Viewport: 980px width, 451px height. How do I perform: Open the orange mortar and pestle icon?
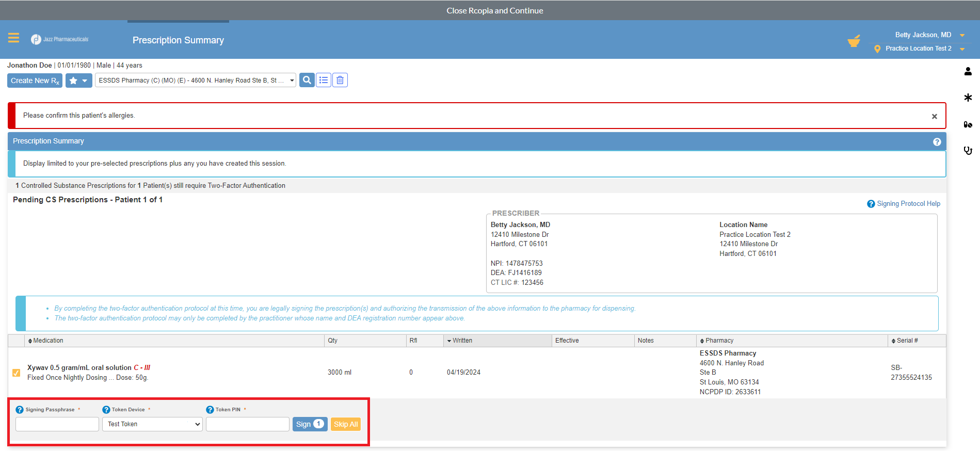point(854,41)
